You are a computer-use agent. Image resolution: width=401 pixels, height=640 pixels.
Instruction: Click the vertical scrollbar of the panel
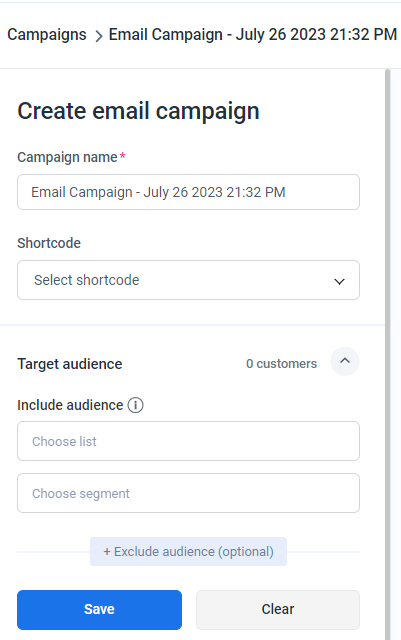[388, 354]
